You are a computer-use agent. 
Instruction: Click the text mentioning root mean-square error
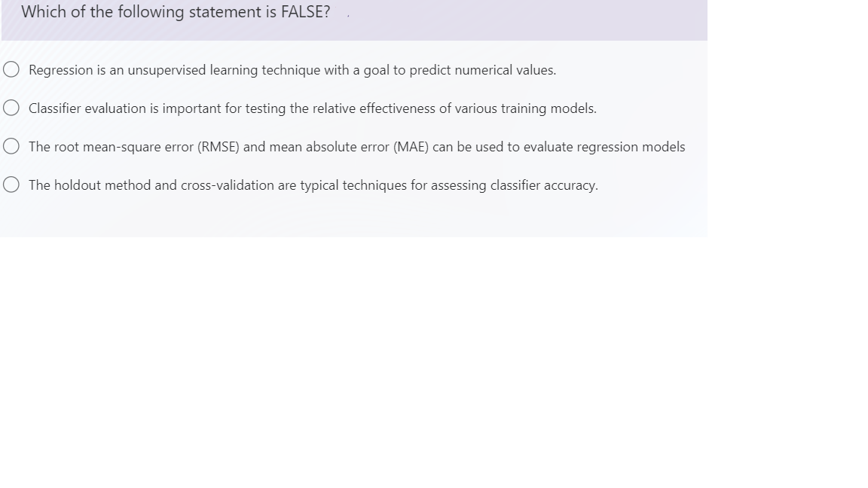[356, 146]
